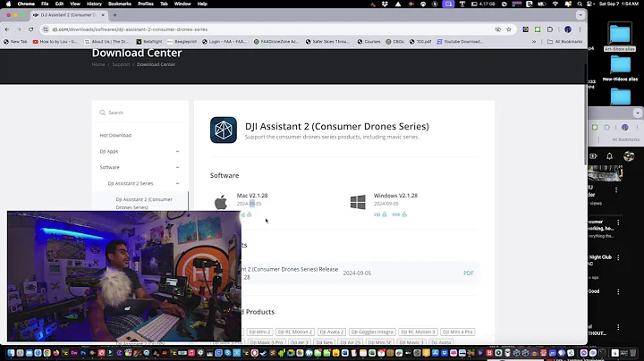Click the Wi-Fi status icon
This screenshot has height=361, width=644.
coord(555,4)
